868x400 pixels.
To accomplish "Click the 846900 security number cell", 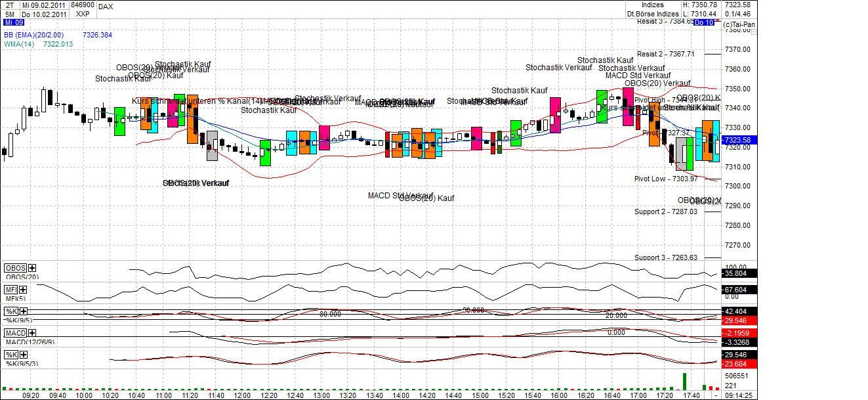I will (x=81, y=5).
